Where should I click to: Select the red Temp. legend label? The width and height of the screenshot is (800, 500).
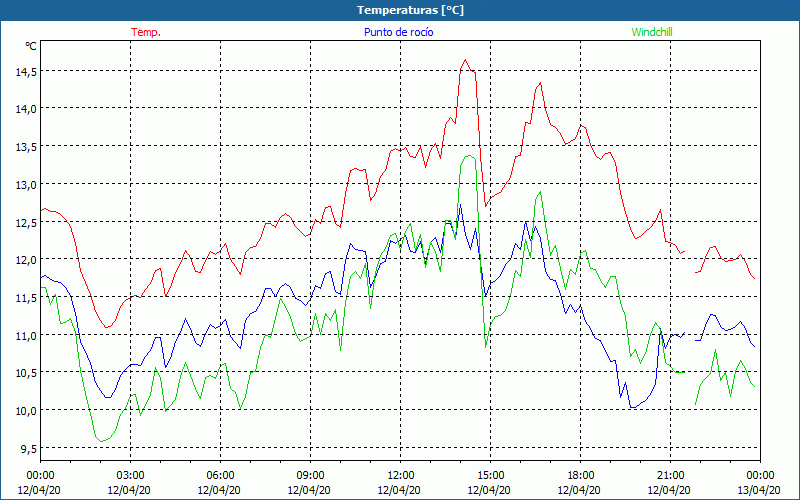pos(146,32)
